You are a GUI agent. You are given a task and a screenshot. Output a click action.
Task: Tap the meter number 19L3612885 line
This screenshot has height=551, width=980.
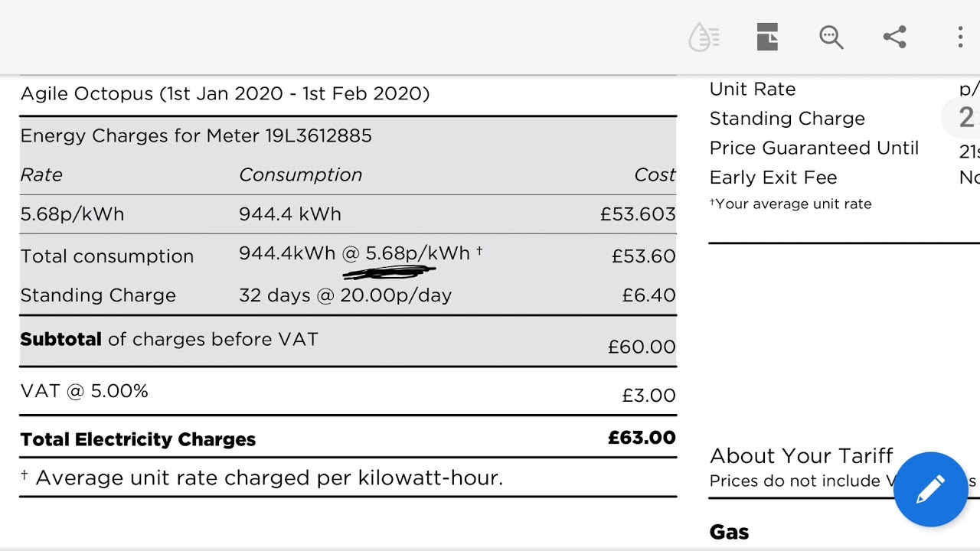coord(196,135)
